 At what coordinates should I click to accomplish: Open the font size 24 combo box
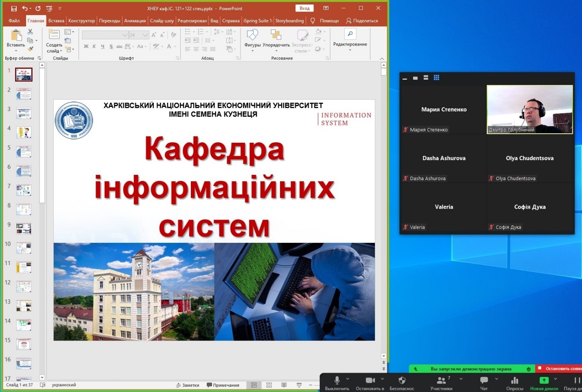click(139, 35)
